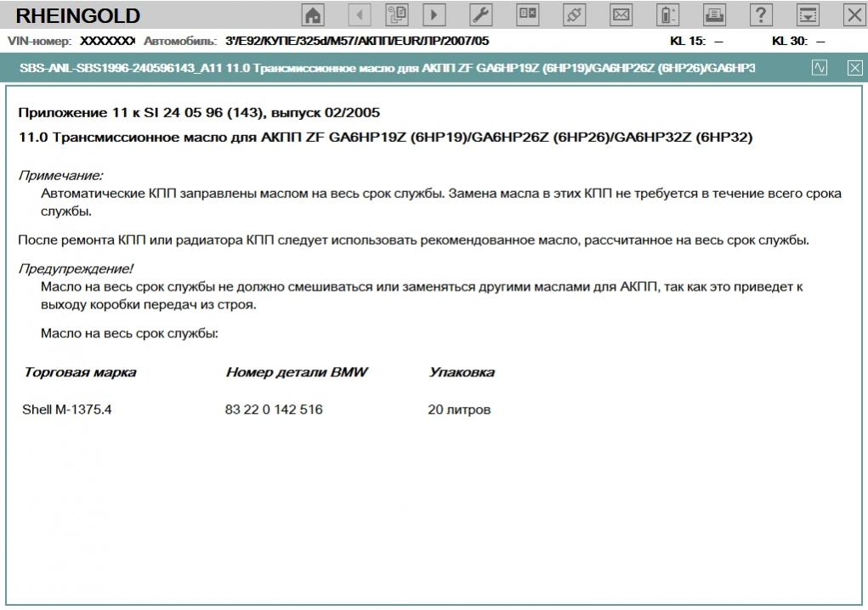Print the document with printer icon
868x610 pixels.
714,14
